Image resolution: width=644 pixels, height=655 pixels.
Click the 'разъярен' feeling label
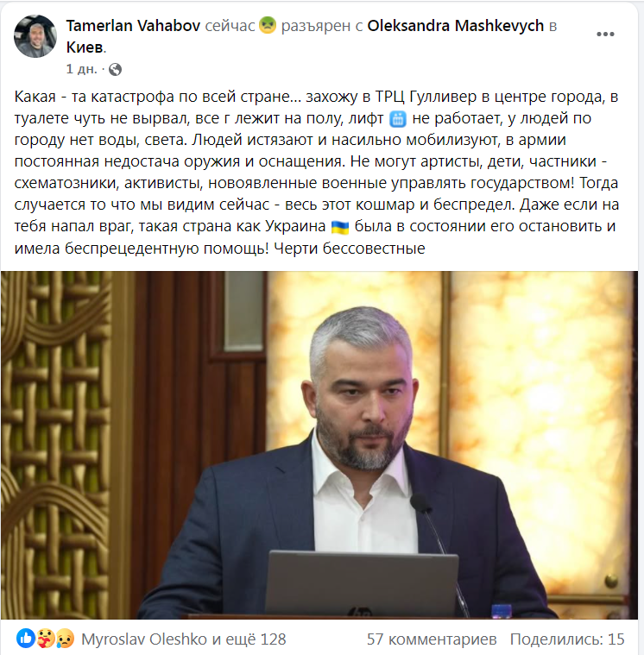click(316, 26)
